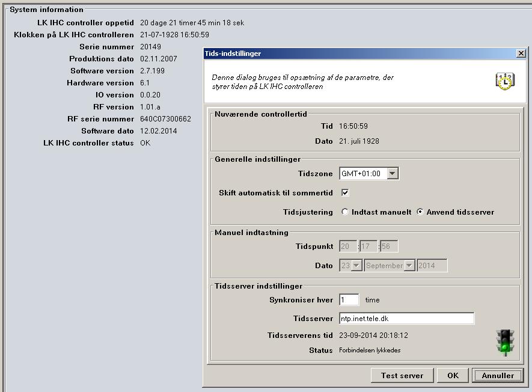
Task: Open the Tidszone GMT+01:00 dropdown
Action: 392,174
